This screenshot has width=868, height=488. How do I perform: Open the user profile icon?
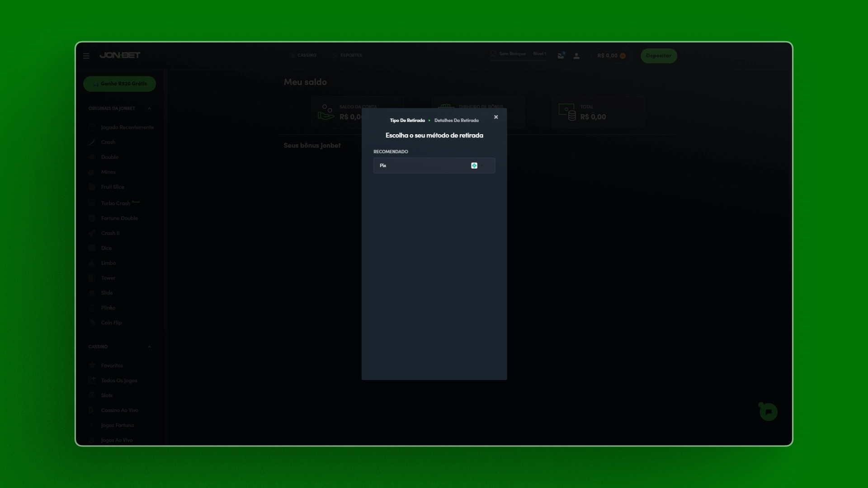tap(576, 56)
